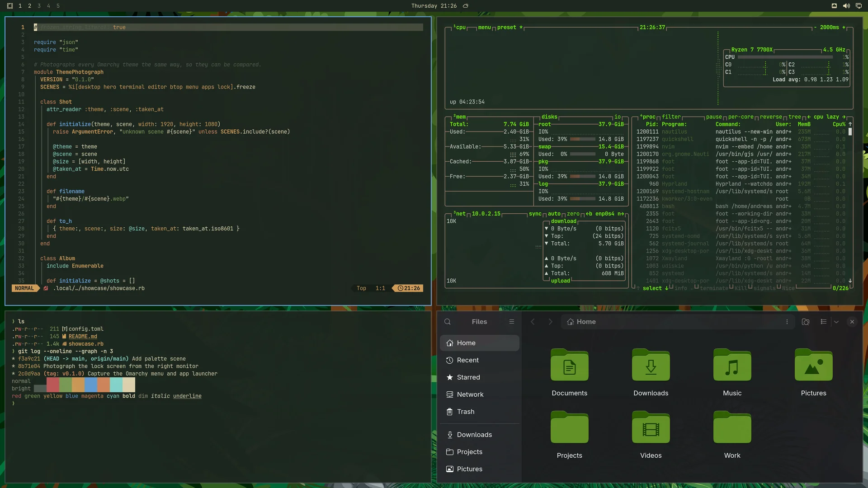868x488 pixels.
Task: Toggle btop net auto scaling
Action: [x=554, y=214]
